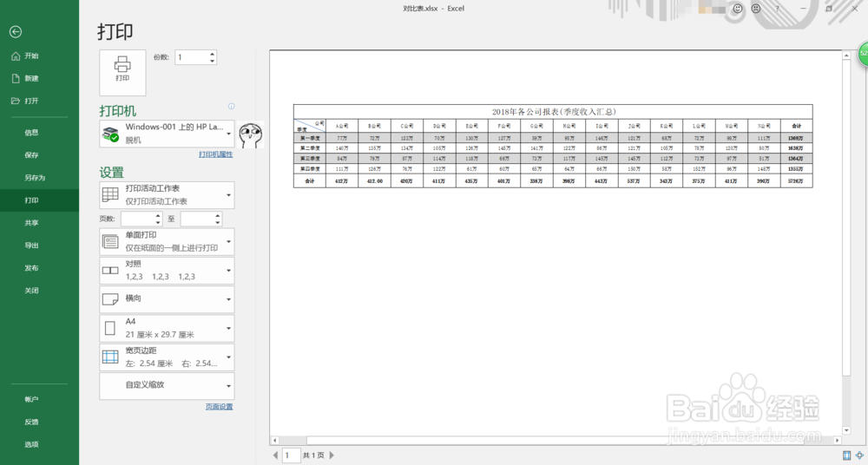
Task: Click preview vertical scrollbar up arrow
Action: pos(845,56)
